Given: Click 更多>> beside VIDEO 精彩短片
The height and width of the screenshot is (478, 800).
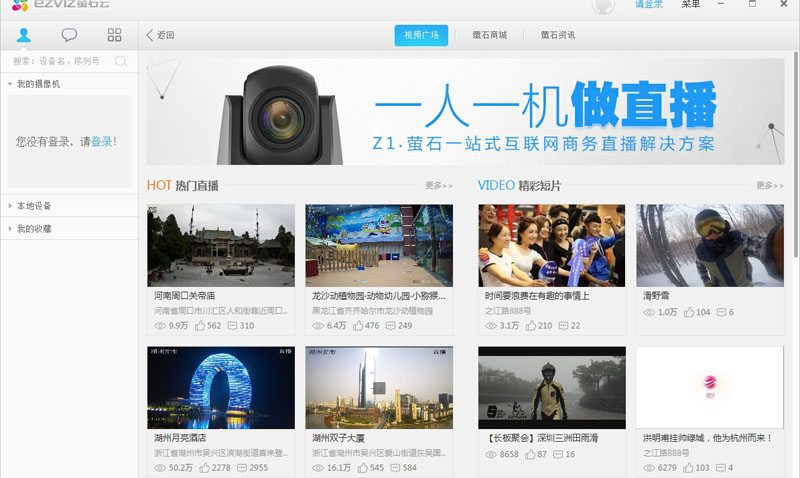Looking at the screenshot, I should 770,186.
